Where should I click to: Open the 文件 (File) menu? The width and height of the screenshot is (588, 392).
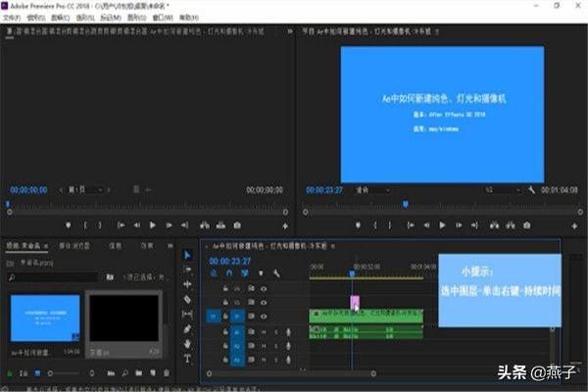pos(12,17)
